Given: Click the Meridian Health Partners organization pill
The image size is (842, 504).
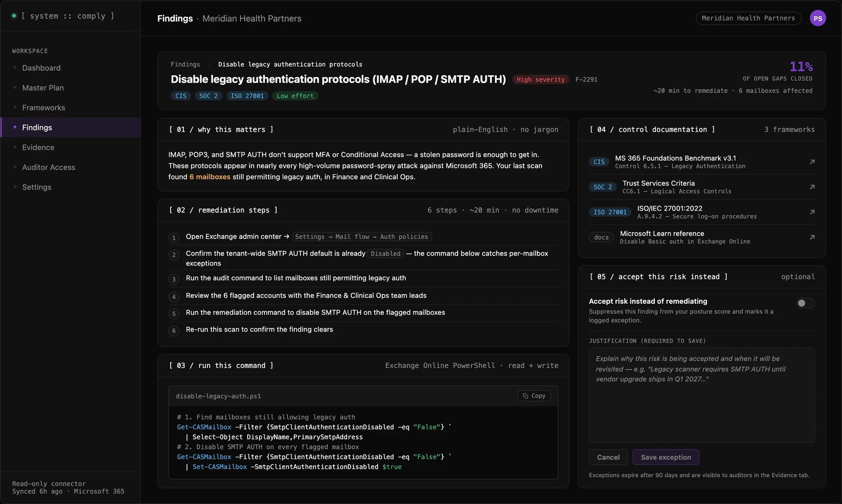Looking at the screenshot, I should tap(748, 18).
